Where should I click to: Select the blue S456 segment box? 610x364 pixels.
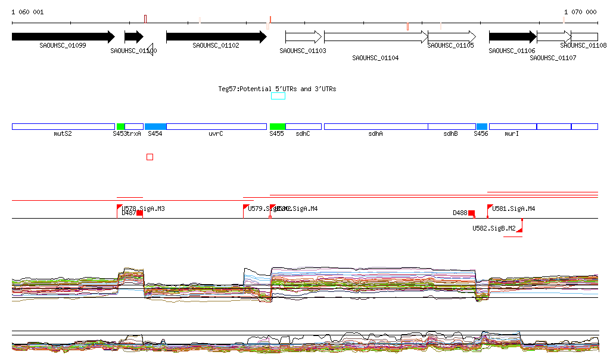pos(482,126)
